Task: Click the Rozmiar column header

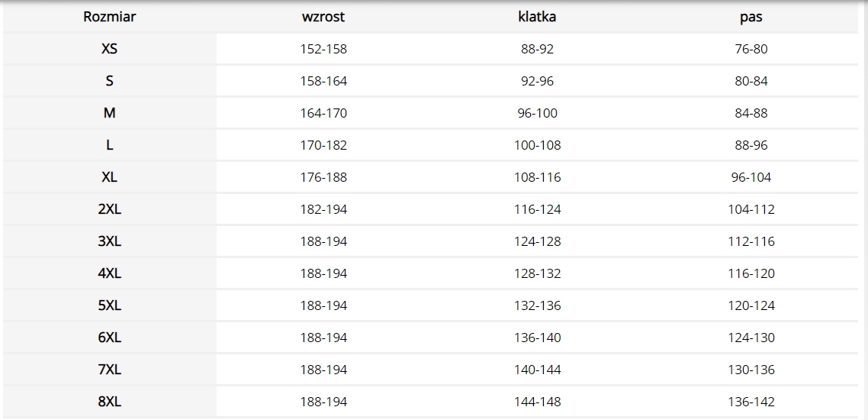Action: (110, 17)
